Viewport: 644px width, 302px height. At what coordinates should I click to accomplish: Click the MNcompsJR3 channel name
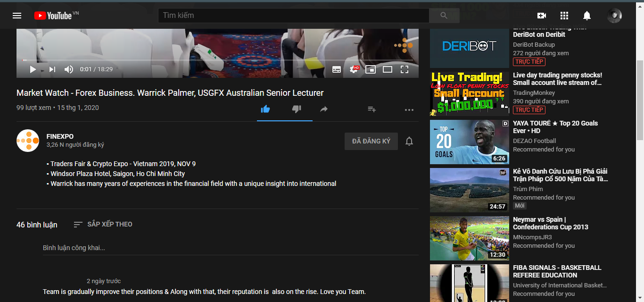[532, 237]
